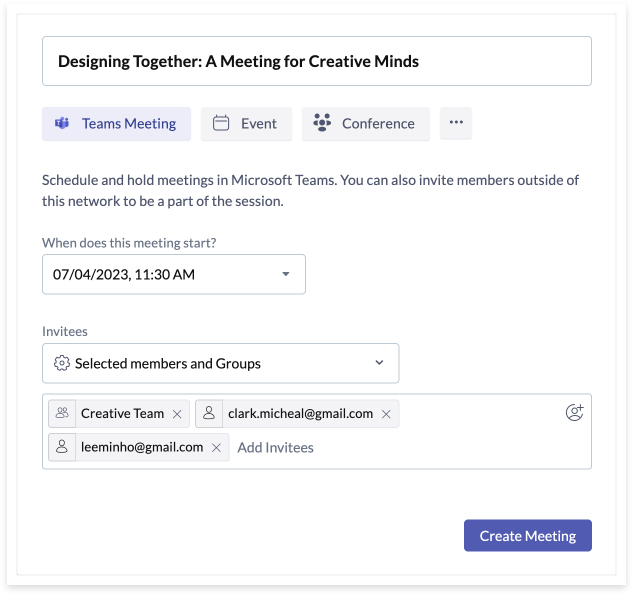Select the Teams Meeting tab
The width and height of the screenshot is (633, 595).
tap(116, 124)
